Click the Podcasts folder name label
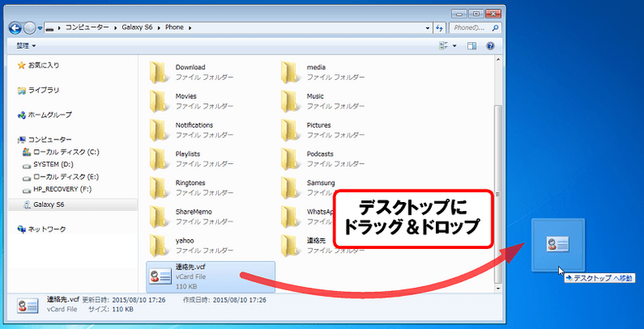This screenshot has width=644, height=329. (320, 154)
